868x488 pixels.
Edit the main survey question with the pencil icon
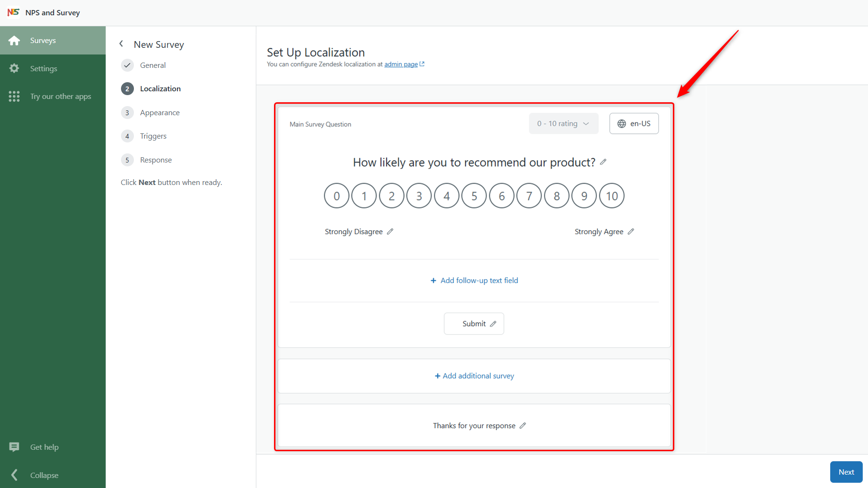pos(603,162)
